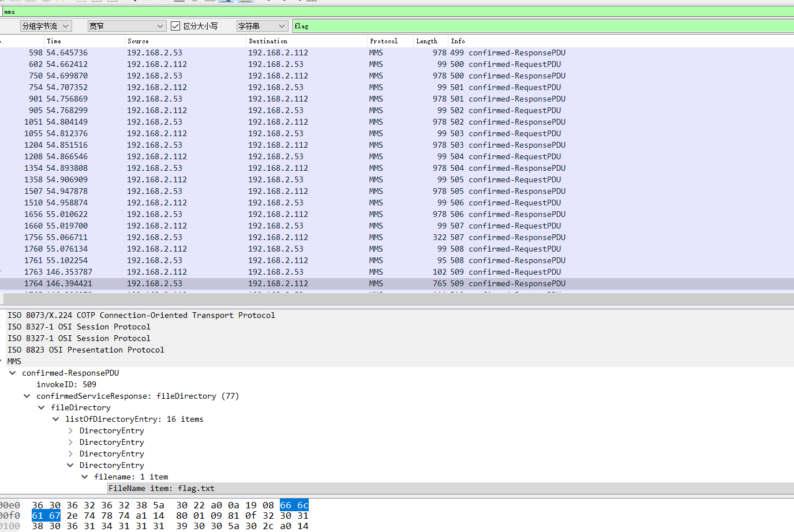Open the 字符串 search type dropdown
Screen dimensions: 794x532
click(262, 26)
